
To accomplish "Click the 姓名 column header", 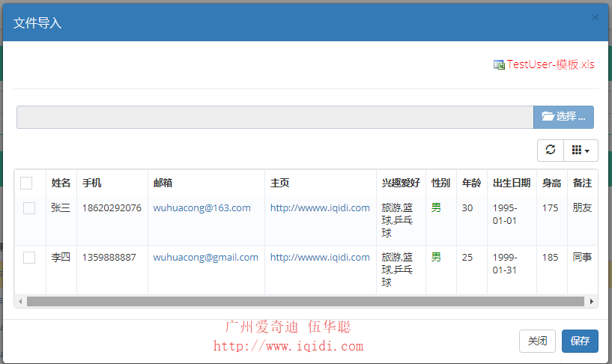I will (x=61, y=183).
